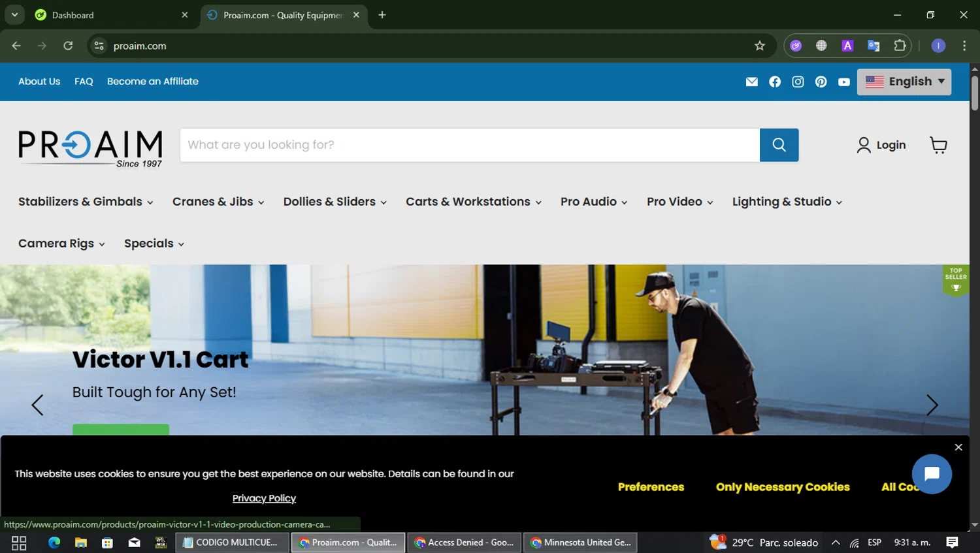Show hidden system tray icons

click(x=836, y=543)
